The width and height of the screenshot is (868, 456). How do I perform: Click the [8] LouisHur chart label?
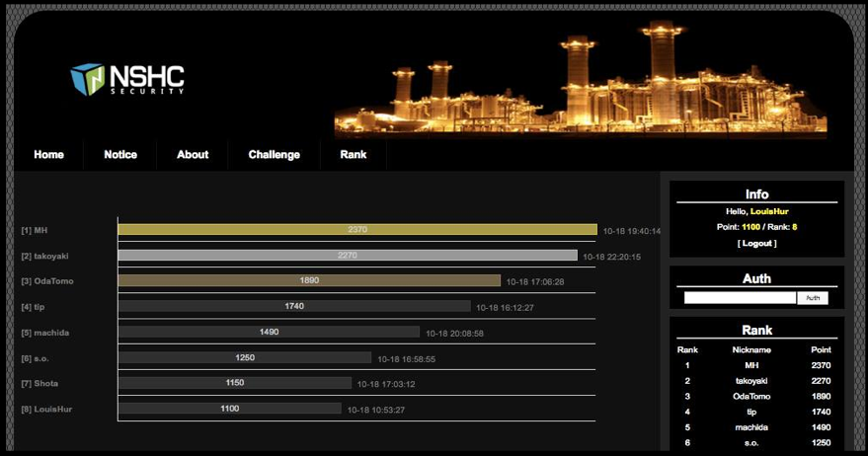[46, 409]
